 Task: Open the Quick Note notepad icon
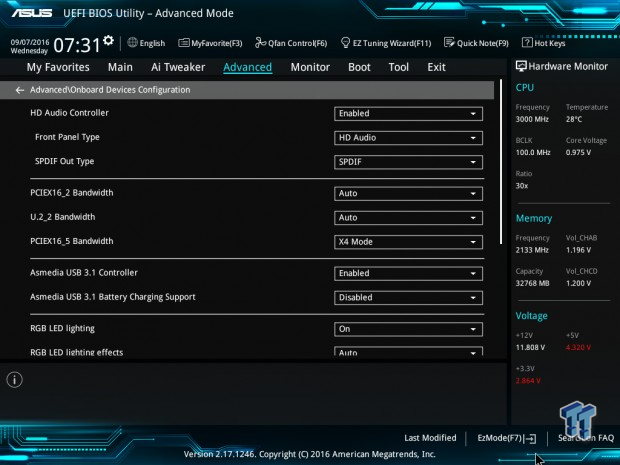point(449,42)
